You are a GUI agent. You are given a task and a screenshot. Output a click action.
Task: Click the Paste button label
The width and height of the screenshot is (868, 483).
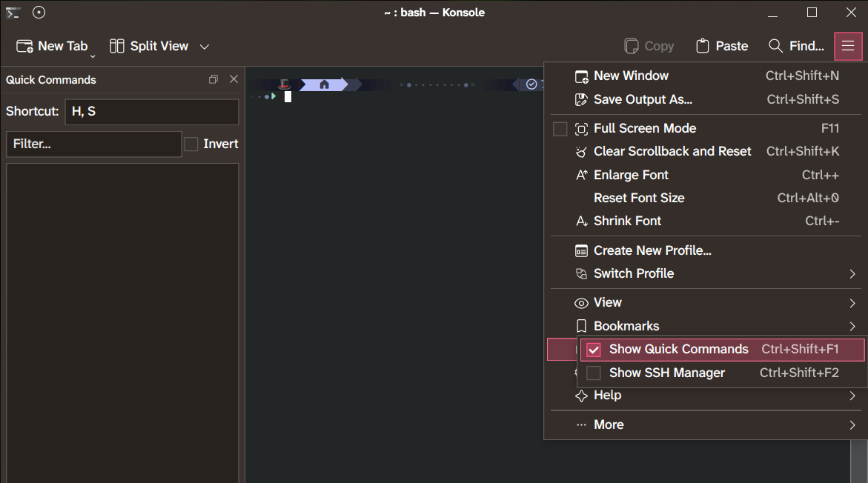[x=732, y=46]
